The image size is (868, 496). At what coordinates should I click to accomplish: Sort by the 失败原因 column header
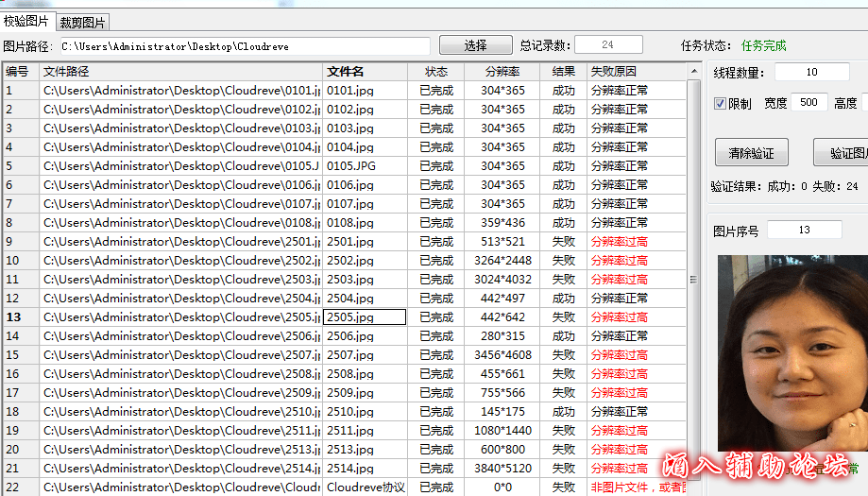pos(637,72)
